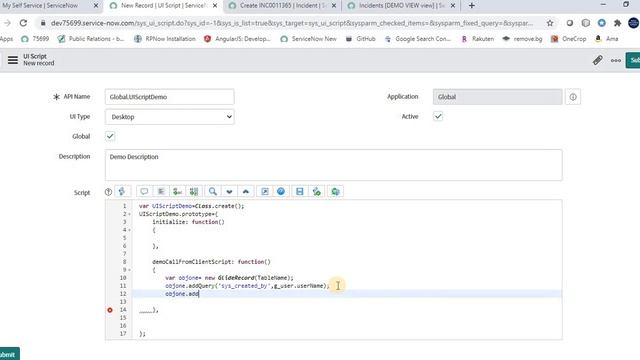Click the browser address bar URL
The width and height of the screenshot is (640, 360).
291,23
